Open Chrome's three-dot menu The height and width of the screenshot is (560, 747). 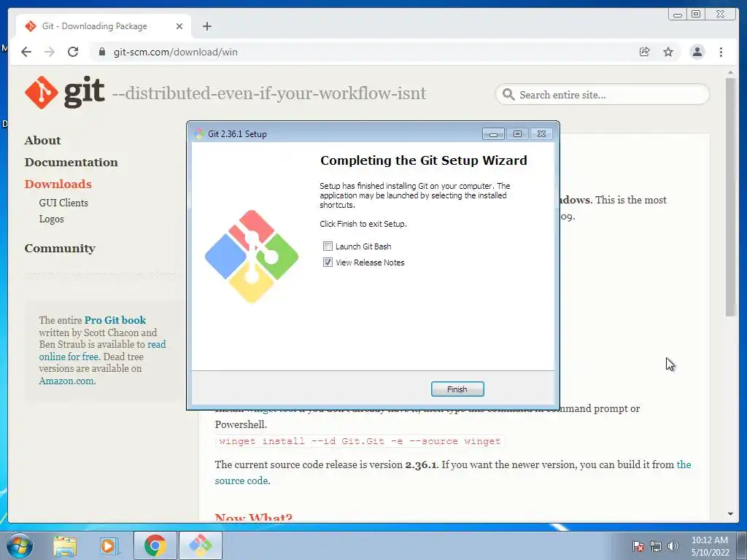721,52
